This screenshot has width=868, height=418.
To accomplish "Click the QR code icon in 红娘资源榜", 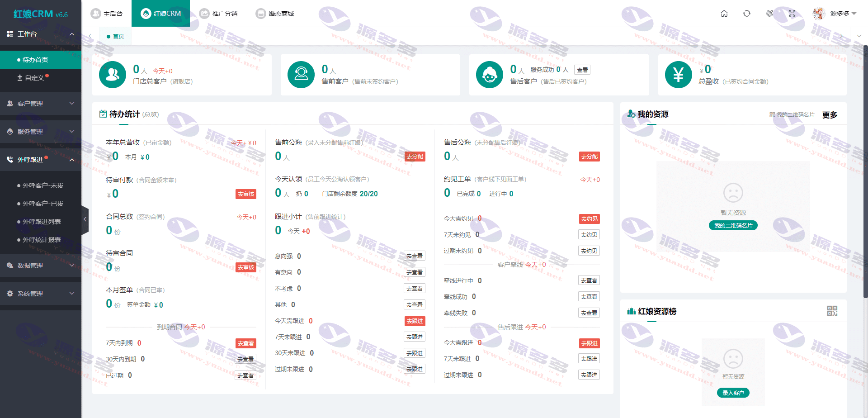I will 832,311.
